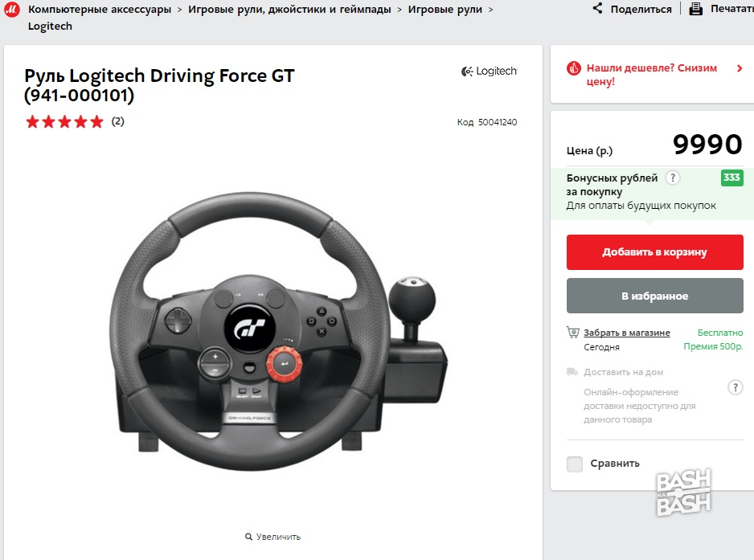Click bonus rubles help question mark

click(x=673, y=178)
